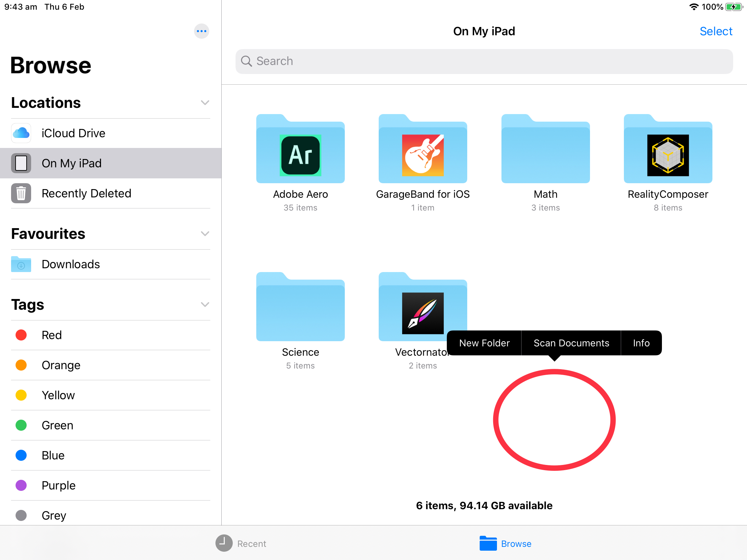The width and height of the screenshot is (747, 560).
Task: Tap the '8 items' count text
Action: point(668,208)
